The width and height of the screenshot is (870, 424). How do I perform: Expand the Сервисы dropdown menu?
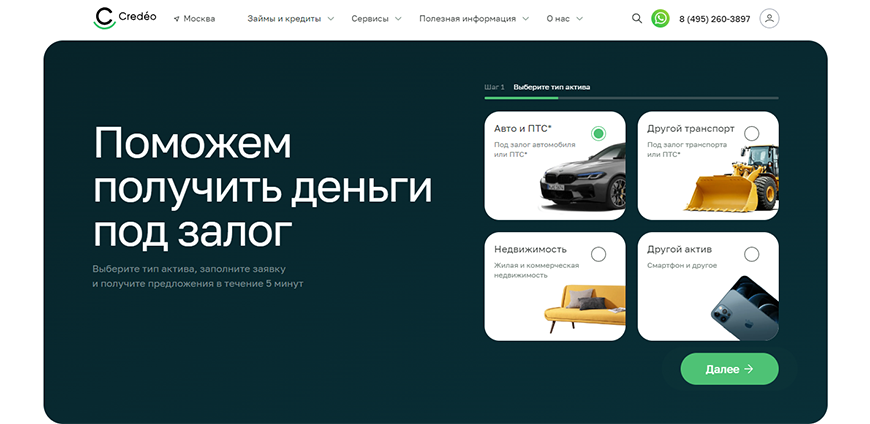(x=376, y=19)
